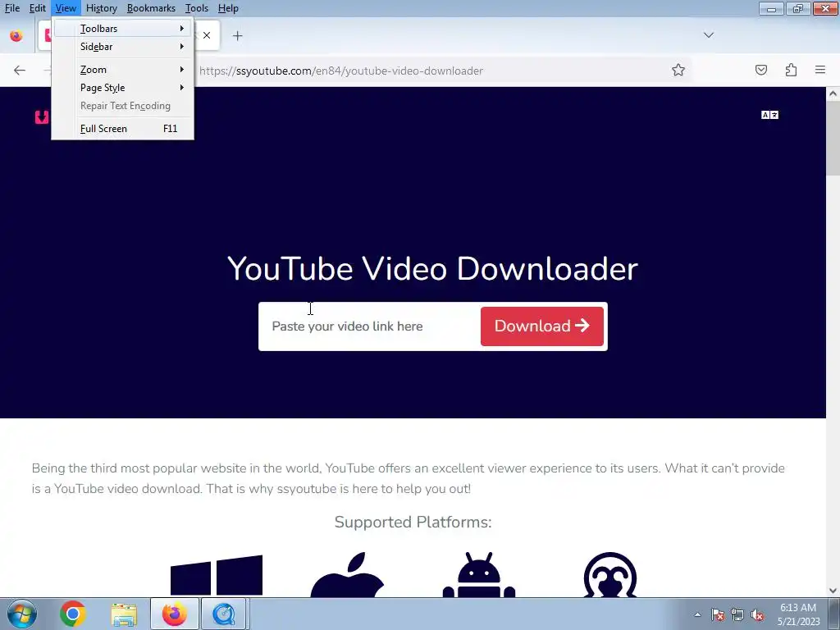Viewport: 840px width, 630px height.
Task: Open Windows Explorer from taskbar
Action: click(x=124, y=614)
